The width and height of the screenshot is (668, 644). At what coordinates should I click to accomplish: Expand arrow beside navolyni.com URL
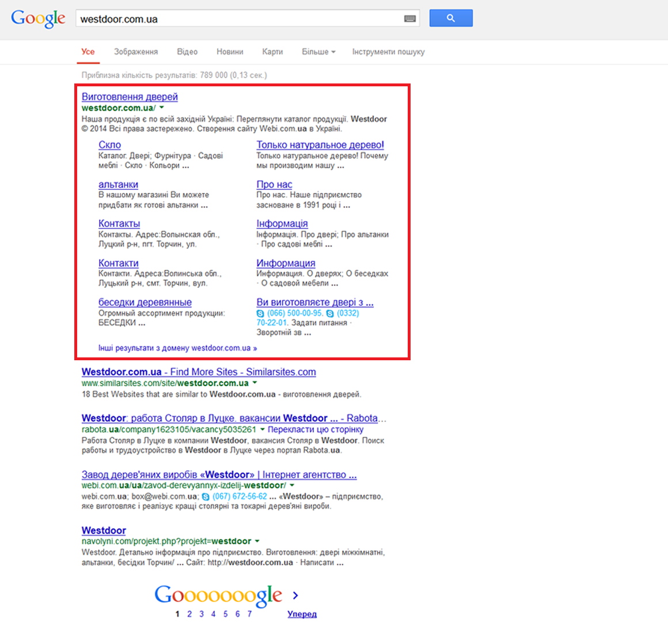(257, 542)
